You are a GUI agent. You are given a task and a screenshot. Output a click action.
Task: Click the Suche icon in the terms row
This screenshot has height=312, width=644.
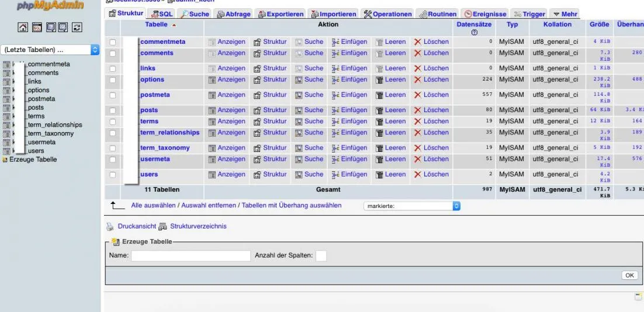tap(299, 122)
